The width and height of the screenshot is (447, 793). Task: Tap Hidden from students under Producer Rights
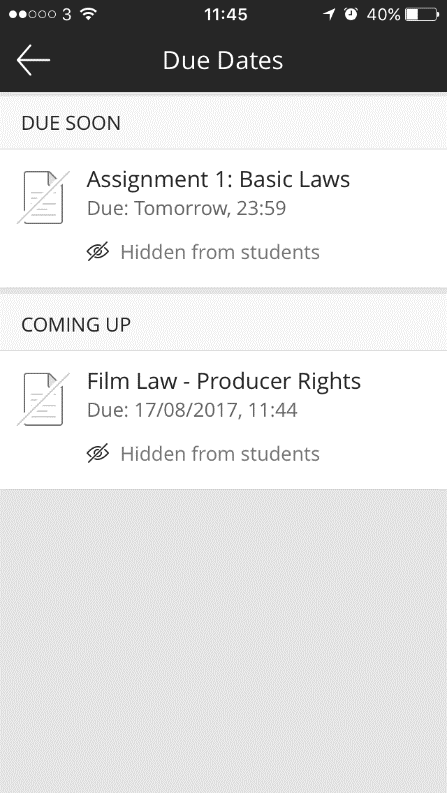coord(220,454)
